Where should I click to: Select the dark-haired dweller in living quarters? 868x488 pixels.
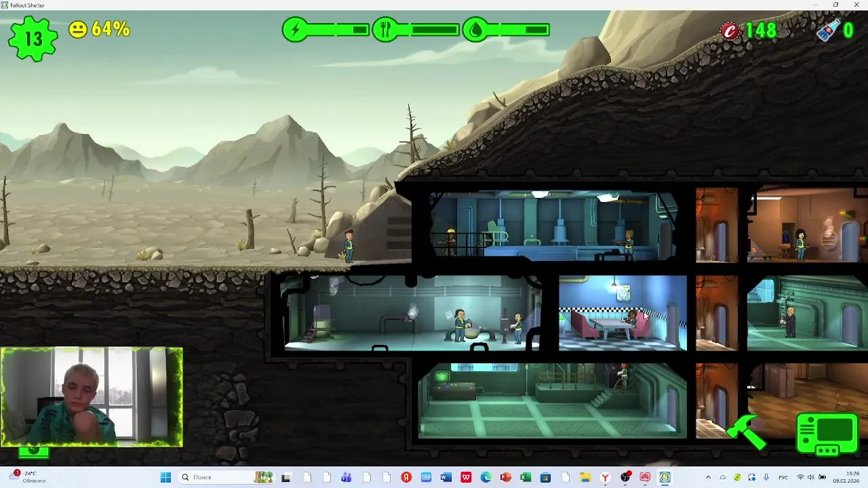801,244
